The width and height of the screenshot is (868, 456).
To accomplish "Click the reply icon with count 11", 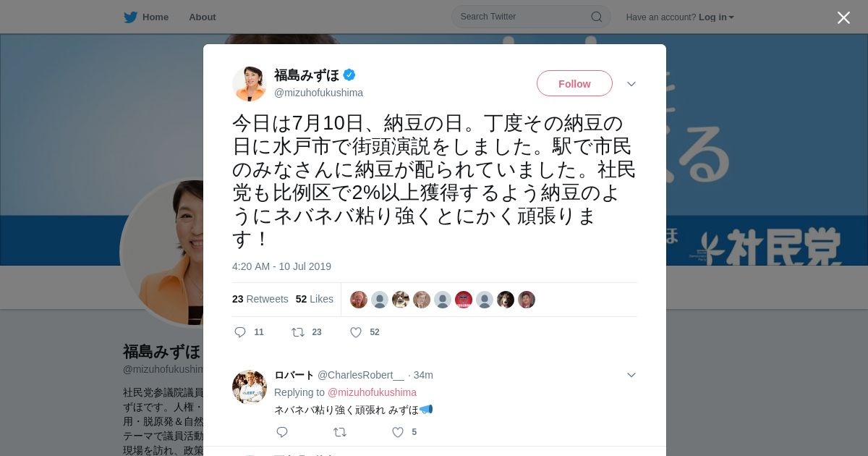I will click(241, 332).
